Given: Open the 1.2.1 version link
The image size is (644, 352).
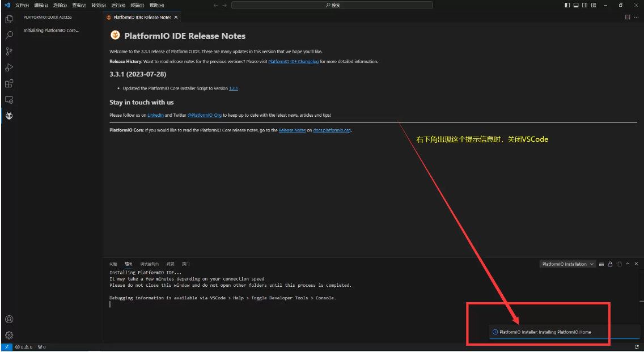Looking at the screenshot, I should click(x=234, y=88).
